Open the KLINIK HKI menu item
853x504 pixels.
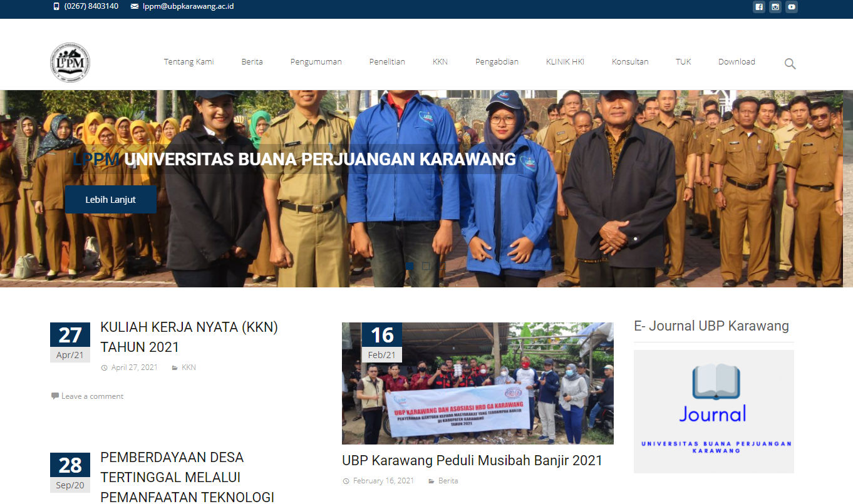pos(565,61)
